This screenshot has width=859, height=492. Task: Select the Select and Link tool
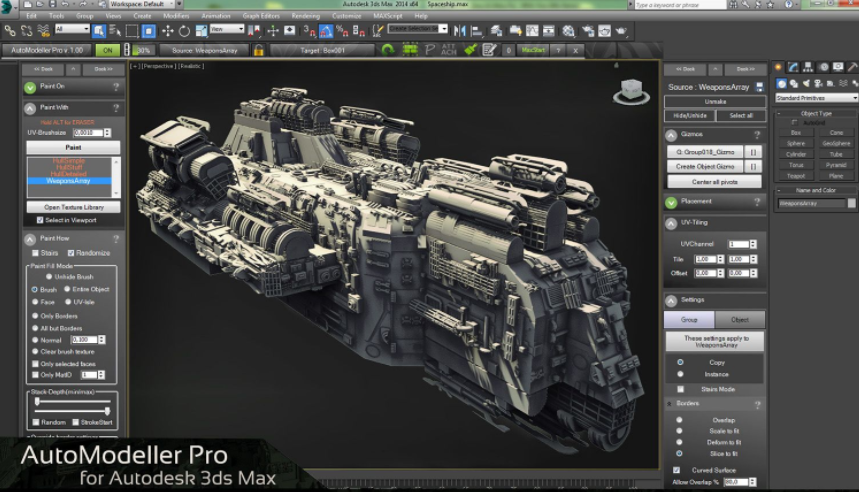point(10,31)
